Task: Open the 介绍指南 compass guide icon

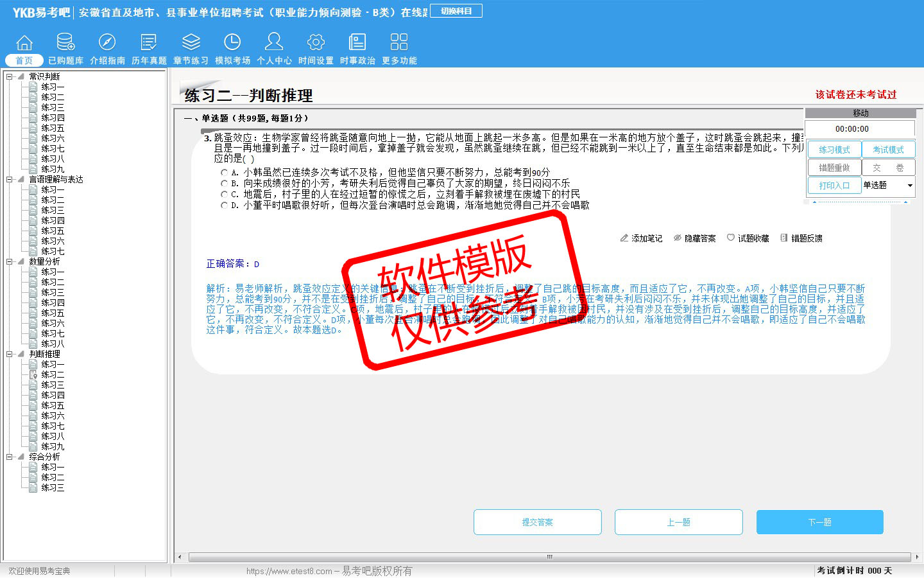Action: pyautogui.click(x=107, y=43)
